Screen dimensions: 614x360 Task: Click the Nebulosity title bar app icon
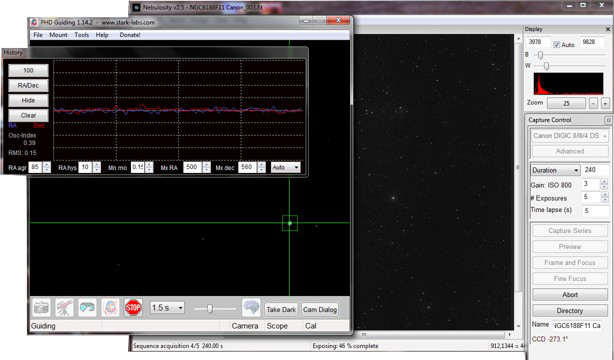pos(136,7)
